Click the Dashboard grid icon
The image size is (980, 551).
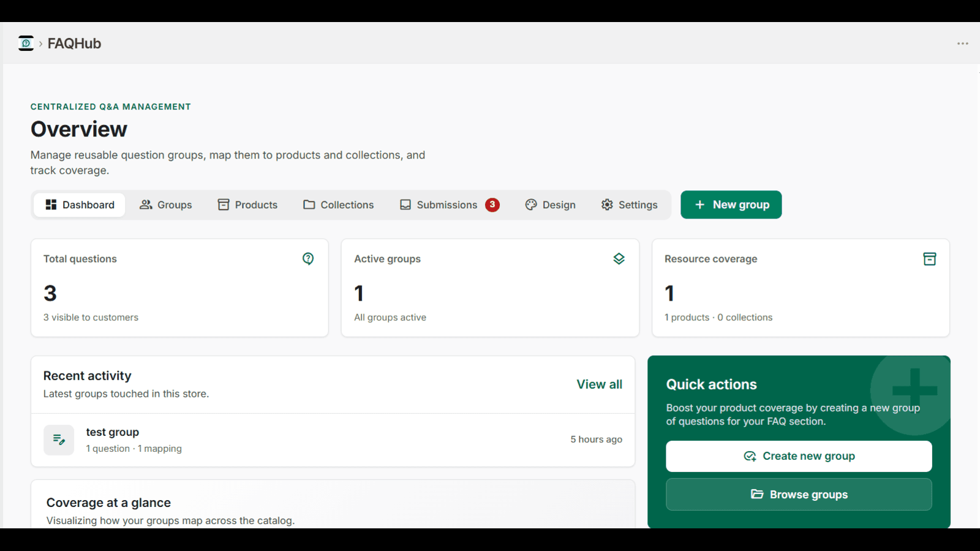coord(51,204)
